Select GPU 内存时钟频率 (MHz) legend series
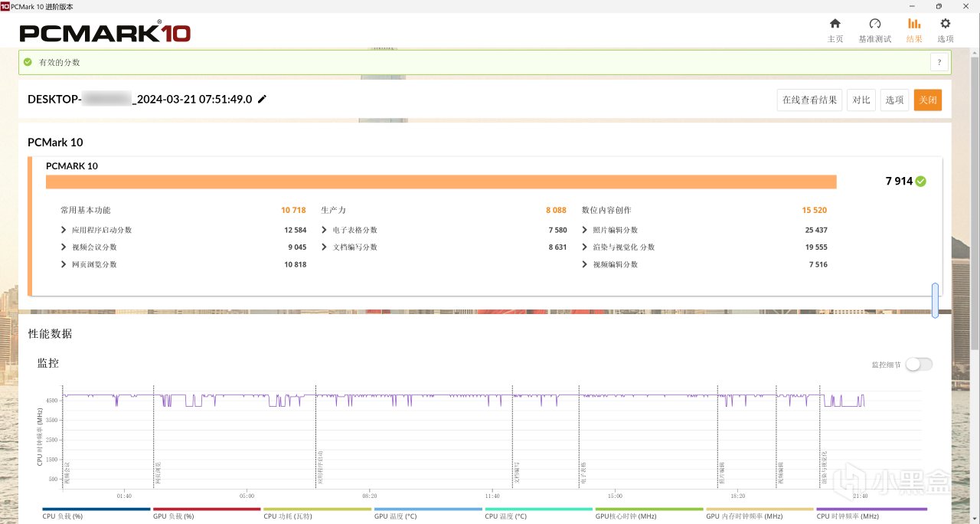The width and height of the screenshot is (980, 524). pyautogui.click(x=759, y=513)
